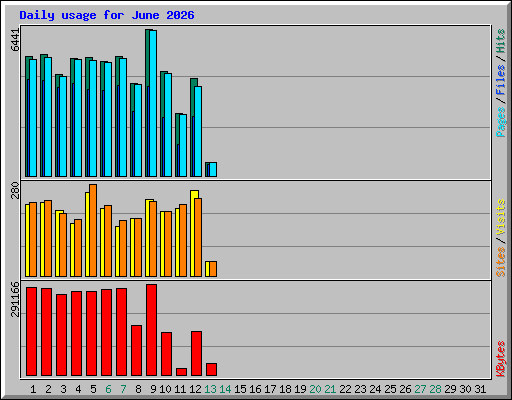This screenshot has height=400, width=512.
Task: Click day "30" on the bottom axis
Action: click(x=465, y=389)
